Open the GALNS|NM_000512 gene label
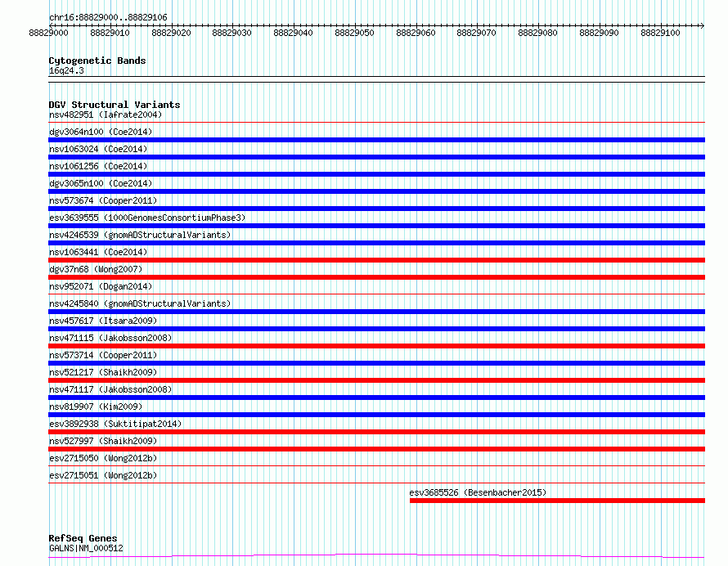 86,548
